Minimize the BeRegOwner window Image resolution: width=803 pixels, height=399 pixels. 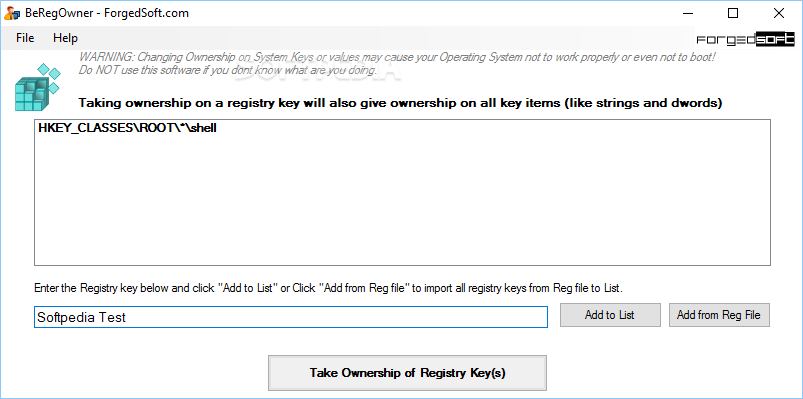688,13
